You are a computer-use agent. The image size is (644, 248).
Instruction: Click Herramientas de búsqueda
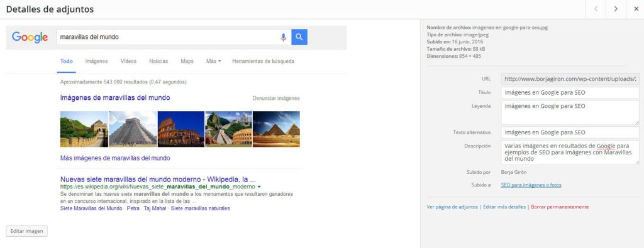click(x=264, y=62)
